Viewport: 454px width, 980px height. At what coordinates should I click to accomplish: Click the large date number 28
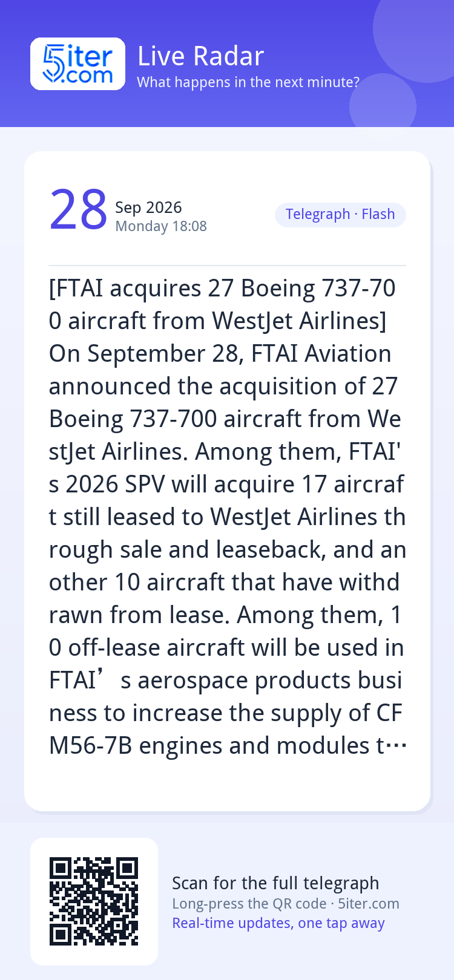(x=78, y=211)
